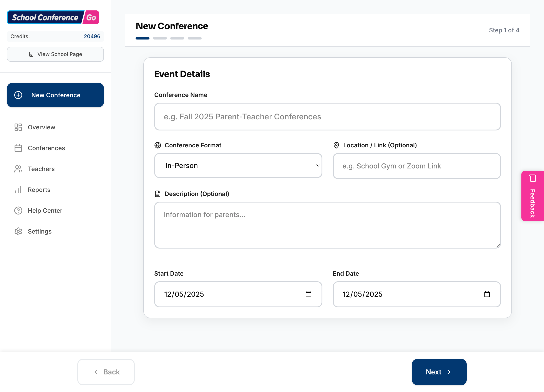Open Settings using the gear icon

pyautogui.click(x=18, y=231)
